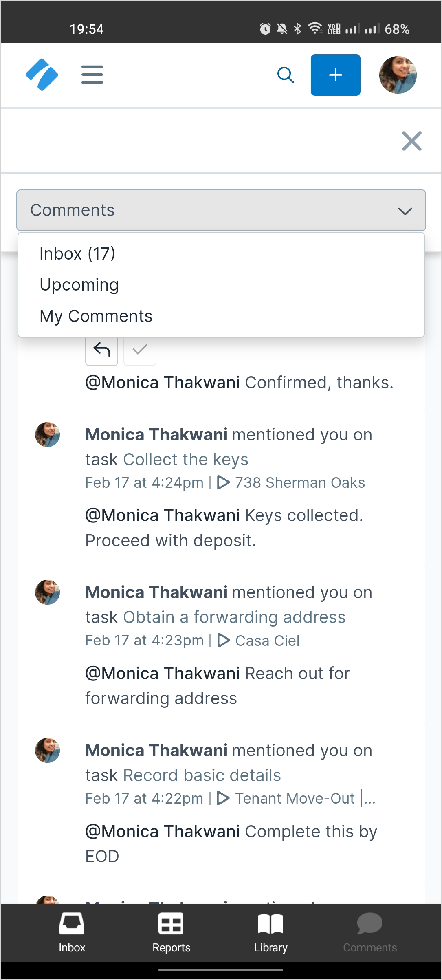Mark comment done with the checkmark button
Viewport: 442px width, 980px height.
pyautogui.click(x=140, y=350)
